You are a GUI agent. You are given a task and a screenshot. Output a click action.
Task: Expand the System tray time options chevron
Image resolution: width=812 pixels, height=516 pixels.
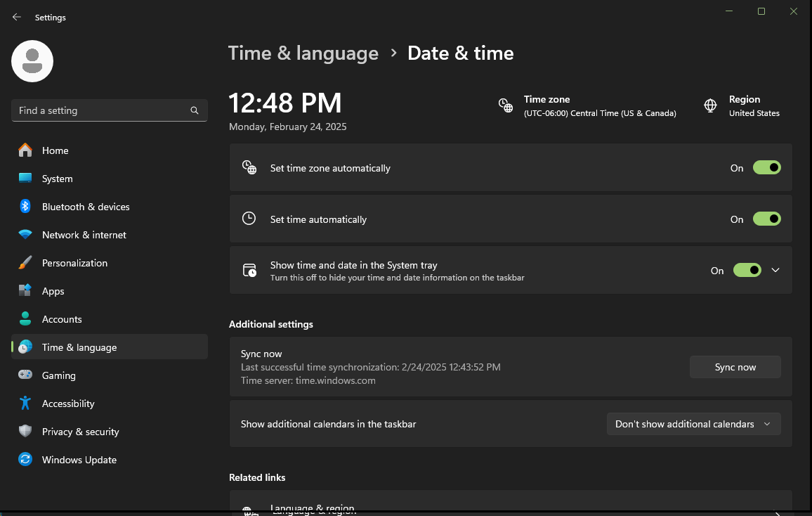775,271
